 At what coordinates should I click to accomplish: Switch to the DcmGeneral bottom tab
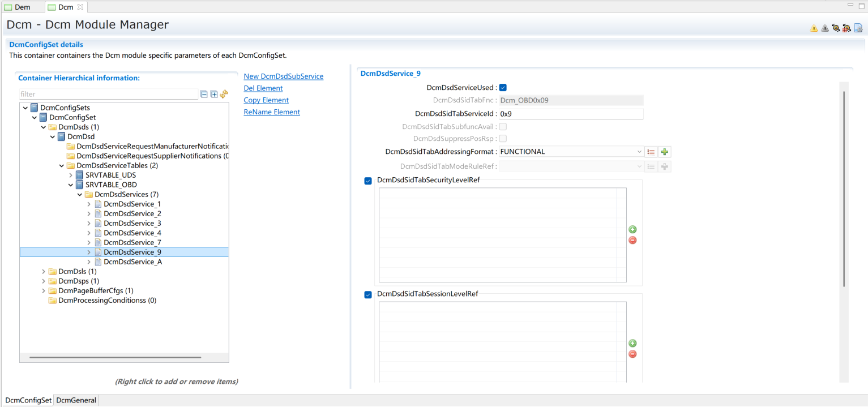point(76,400)
